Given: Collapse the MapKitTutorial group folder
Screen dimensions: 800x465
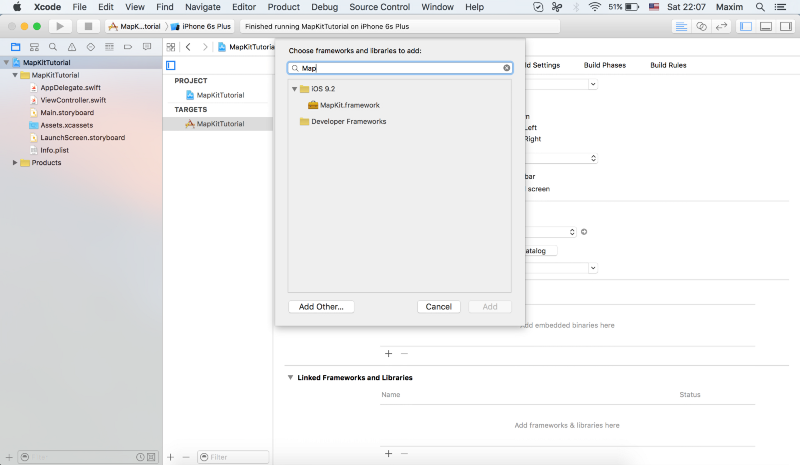Looking at the screenshot, I should tap(15, 75).
